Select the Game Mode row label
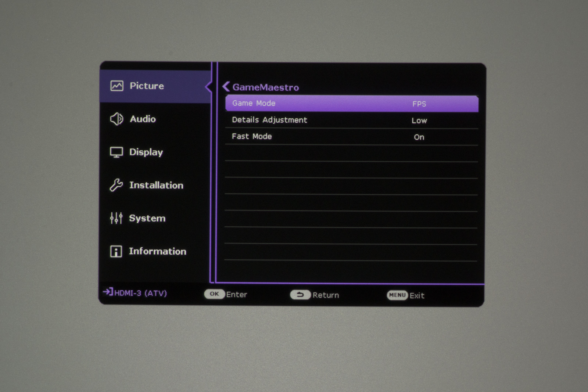The width and height of the screenshot is (588, 392). click(254, 103)
